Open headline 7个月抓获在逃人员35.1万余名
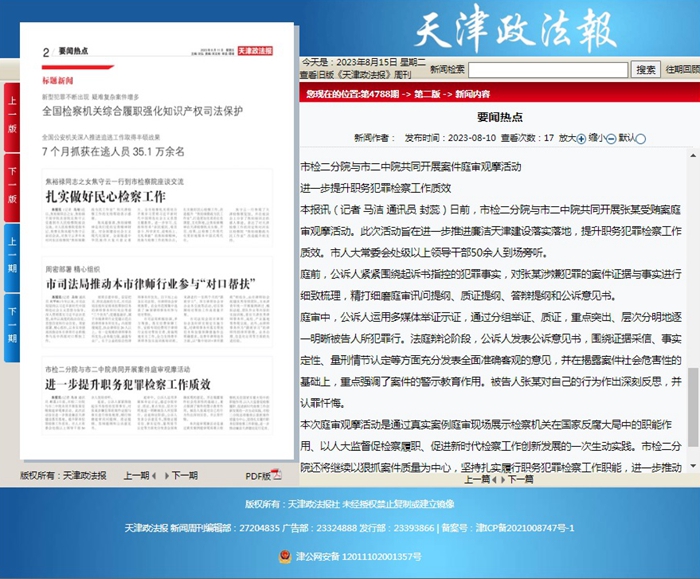700x579 pixels. [x=113, y=151]
